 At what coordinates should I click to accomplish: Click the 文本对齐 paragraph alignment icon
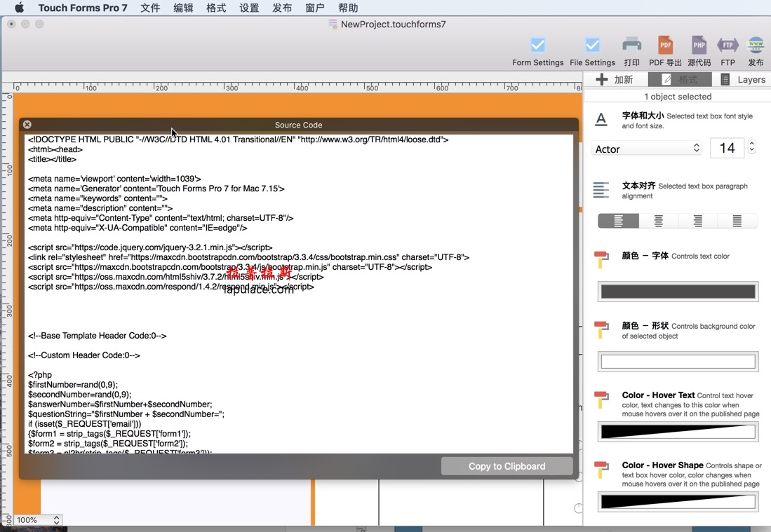(x=601, y=190)
